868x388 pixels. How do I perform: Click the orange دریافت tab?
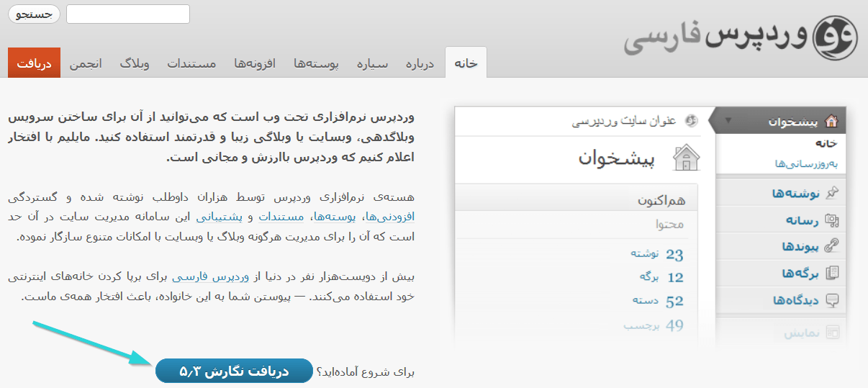point(34,63)
